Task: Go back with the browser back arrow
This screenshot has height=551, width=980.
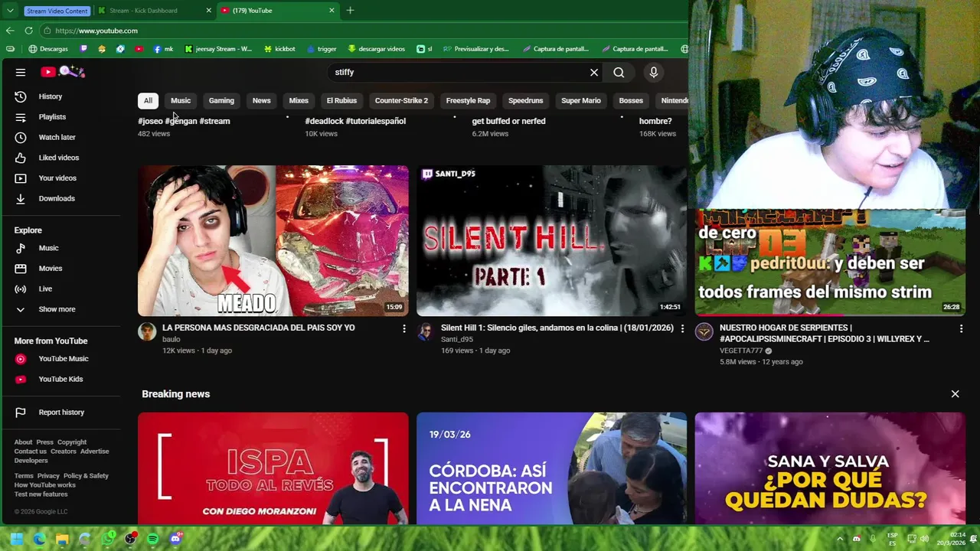Action: coord(10,31)
